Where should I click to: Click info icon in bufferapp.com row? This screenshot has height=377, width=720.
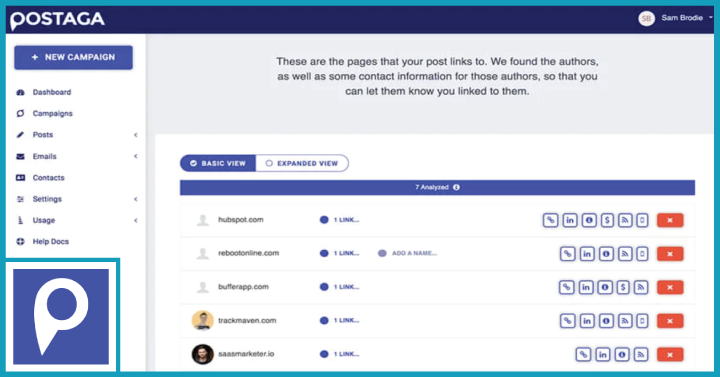pyautogui.click(x=605, y=287)
